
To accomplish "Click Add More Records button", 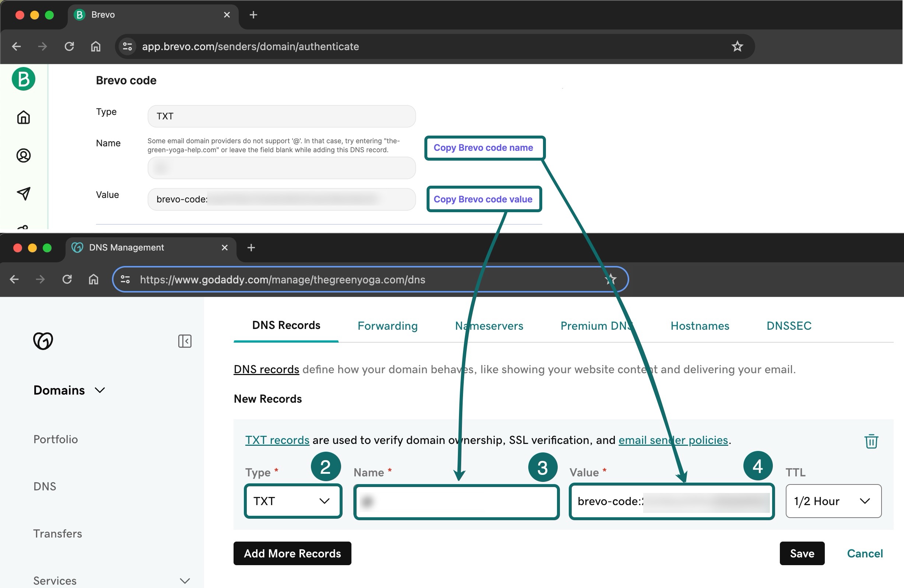I will 292,553.
